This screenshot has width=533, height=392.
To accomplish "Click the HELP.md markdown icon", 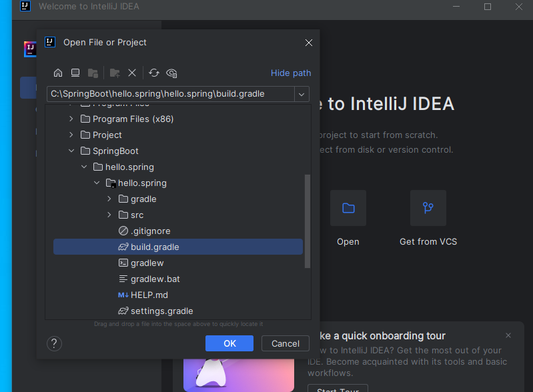I will point(123,295).
